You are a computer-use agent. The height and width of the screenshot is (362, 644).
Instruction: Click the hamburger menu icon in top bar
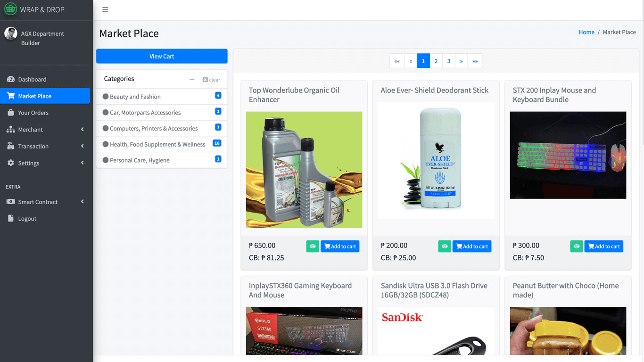(x=105, y=9)
